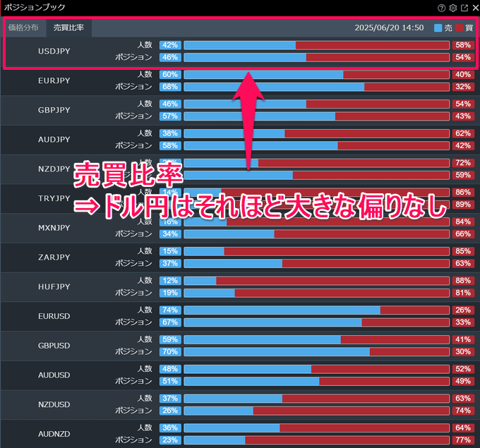The height and width of the screenshot is (448, 480).
Task: Click GBPJPY 57% position sell badge
Action: pyautogui.click(x=170, y=116)
